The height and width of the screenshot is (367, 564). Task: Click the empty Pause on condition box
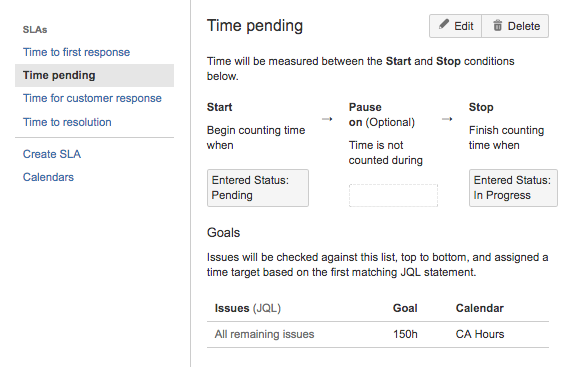(x=393, y=195)
